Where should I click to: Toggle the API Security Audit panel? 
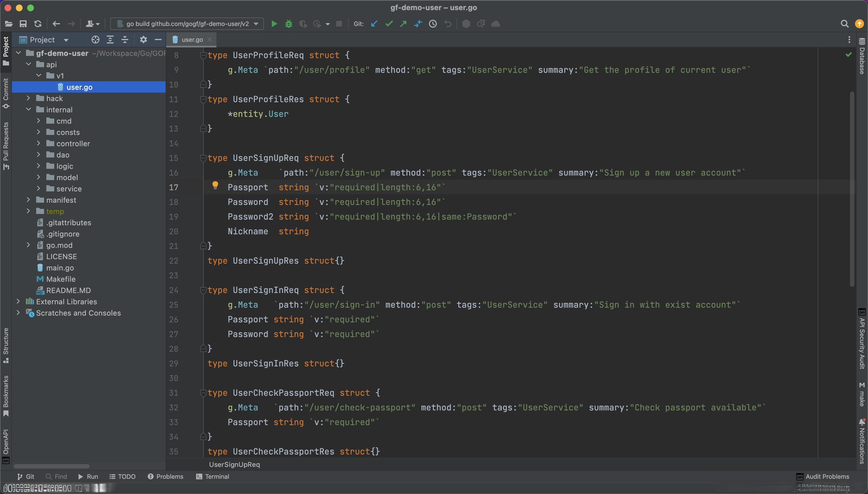point(862,339)
